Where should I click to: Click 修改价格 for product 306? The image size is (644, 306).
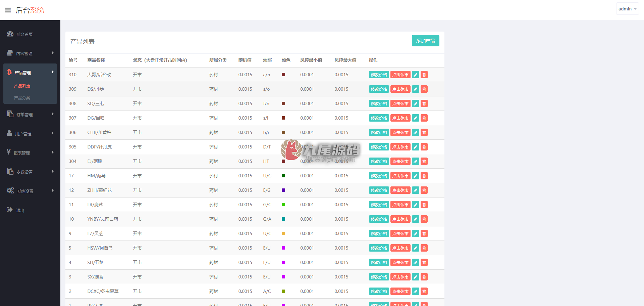pos(379,132)
